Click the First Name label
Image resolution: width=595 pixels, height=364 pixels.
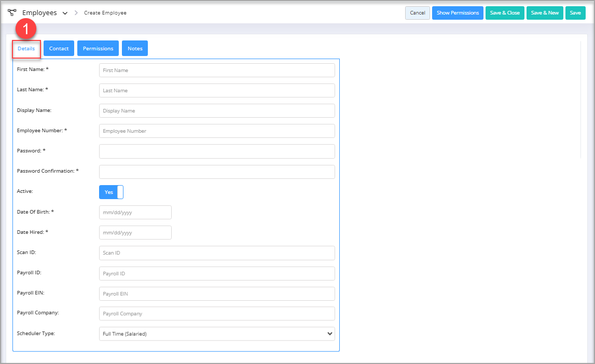coord(33,69)
